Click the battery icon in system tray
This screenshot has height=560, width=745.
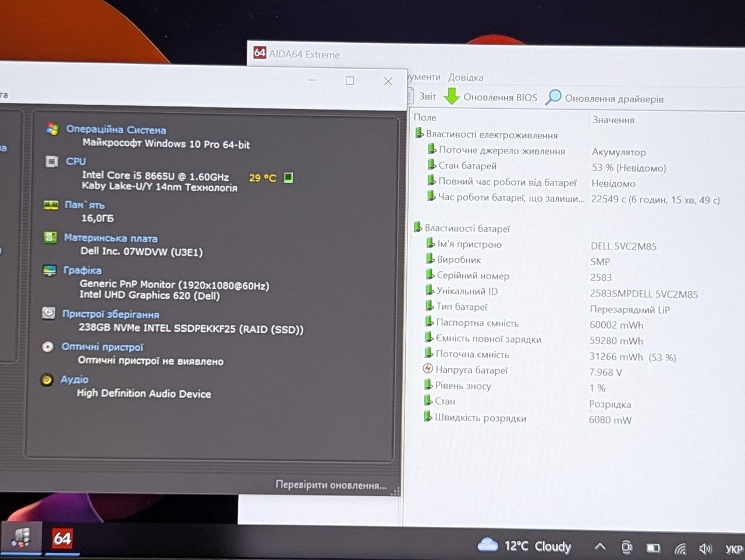coord(654,548)
